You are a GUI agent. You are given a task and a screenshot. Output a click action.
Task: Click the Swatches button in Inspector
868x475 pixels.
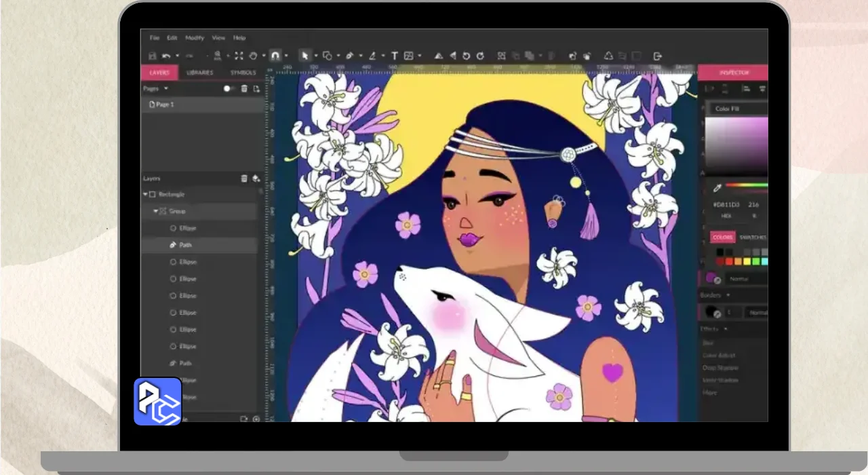(752, 237)
